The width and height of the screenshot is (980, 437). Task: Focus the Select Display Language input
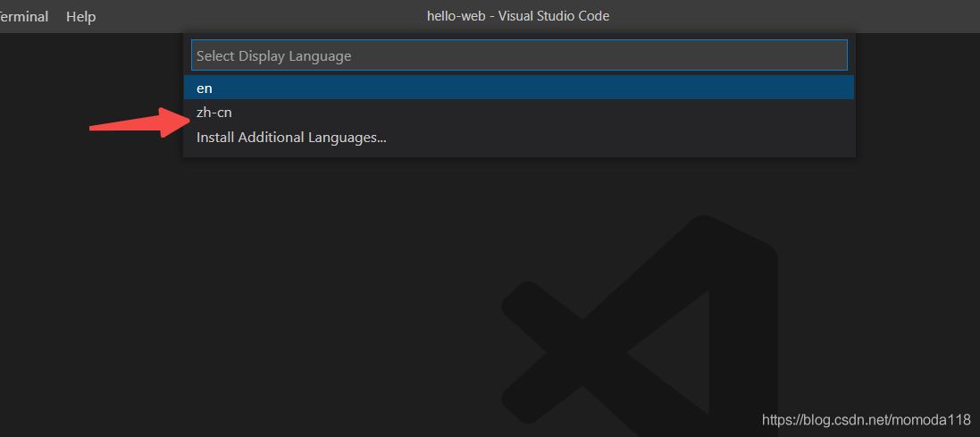tap(518, 55)
